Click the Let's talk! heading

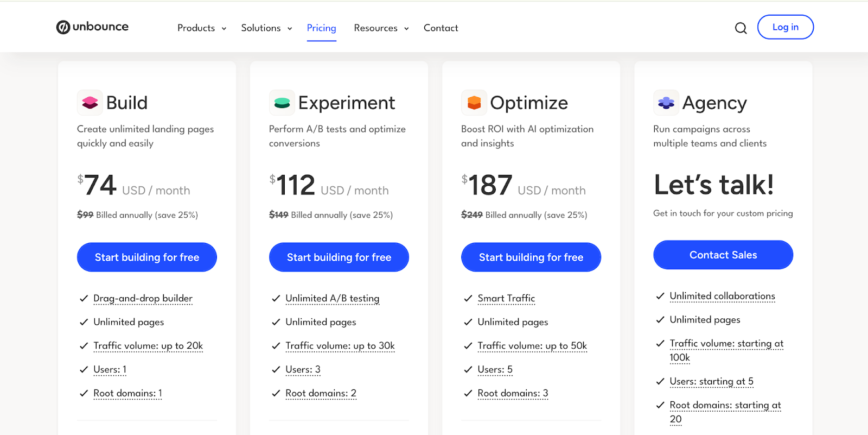click(x=714, y=185)
